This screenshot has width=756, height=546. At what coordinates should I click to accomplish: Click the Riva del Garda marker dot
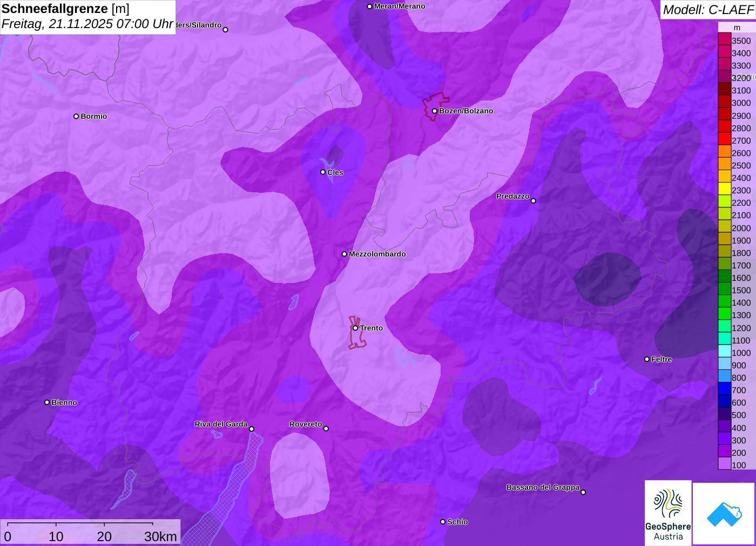(252, 429)
